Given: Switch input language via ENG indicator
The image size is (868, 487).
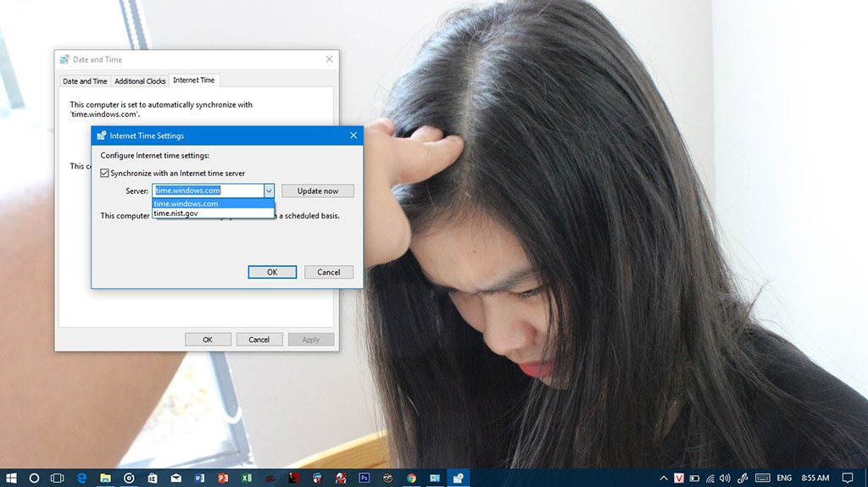Looking at the screenshot, I should pos(784,479).
